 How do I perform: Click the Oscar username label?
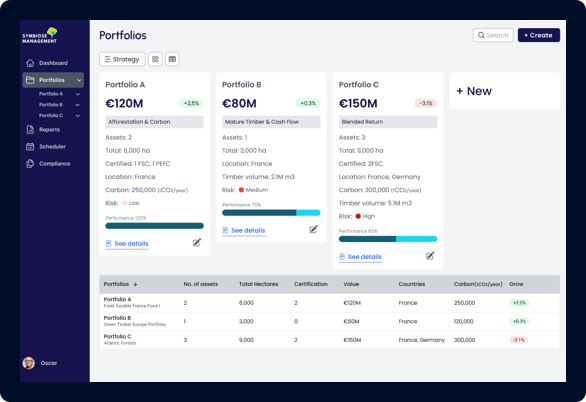tap(49, 363)
